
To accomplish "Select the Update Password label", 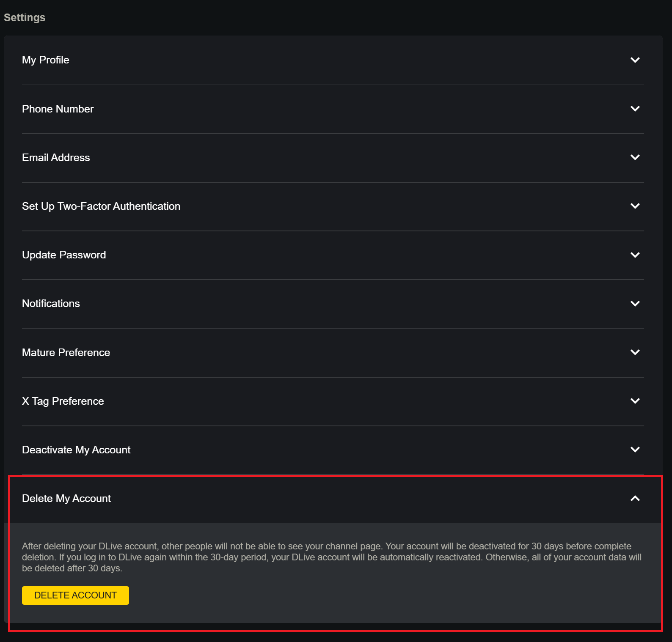I will tap(64, 255).
